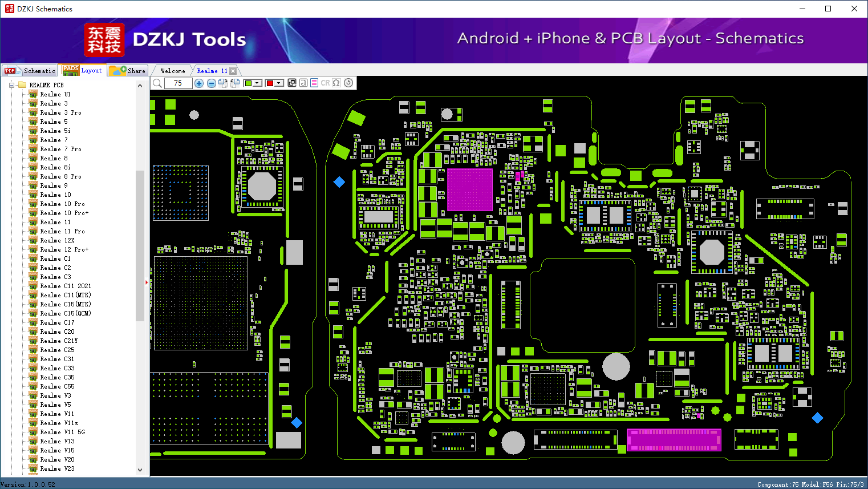Switch to the Layout tab

point(83,70)
